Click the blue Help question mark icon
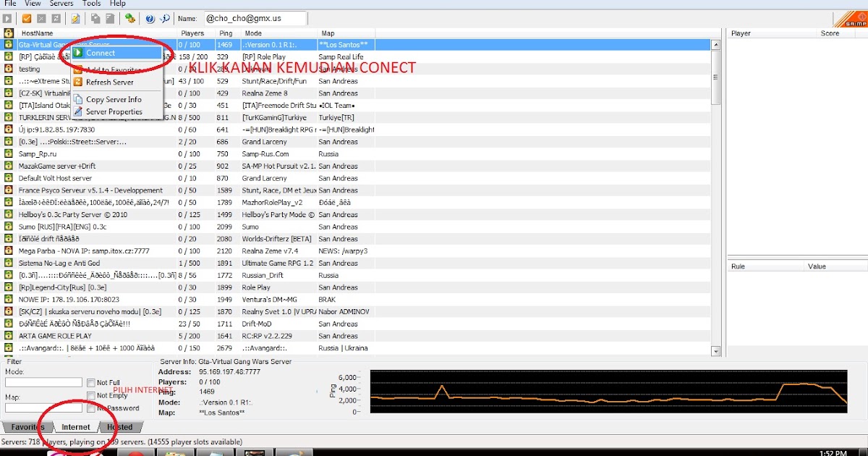This screenshot has height=456, width=868. coord(150,18)
